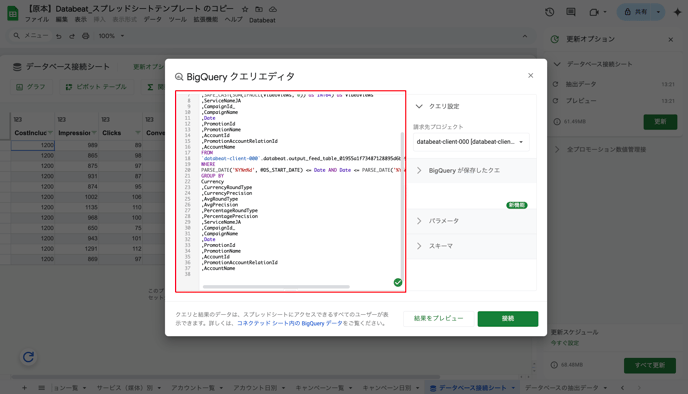This screenshot has height=394, width=688.
Task: Open comments panel icon
Action: (570, 12)
